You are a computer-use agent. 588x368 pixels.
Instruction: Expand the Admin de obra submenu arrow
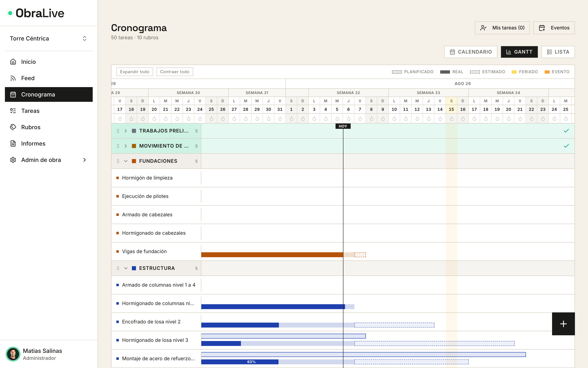click(84, 160)
